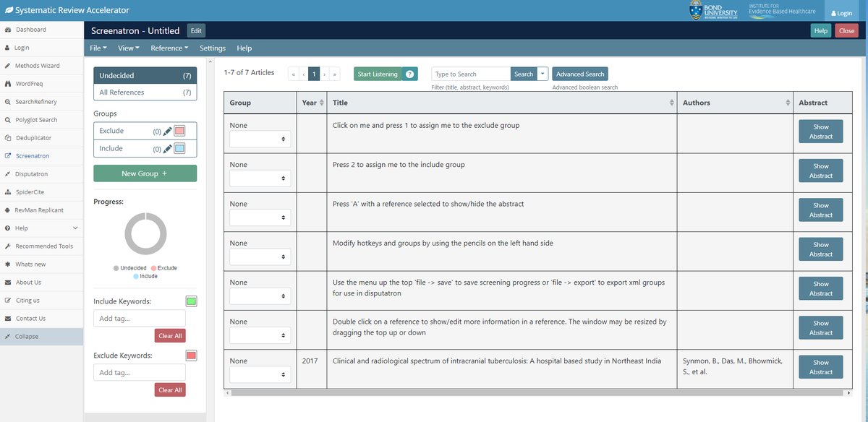
Task: Select the Undecided references filter
Action: [145, 75]
